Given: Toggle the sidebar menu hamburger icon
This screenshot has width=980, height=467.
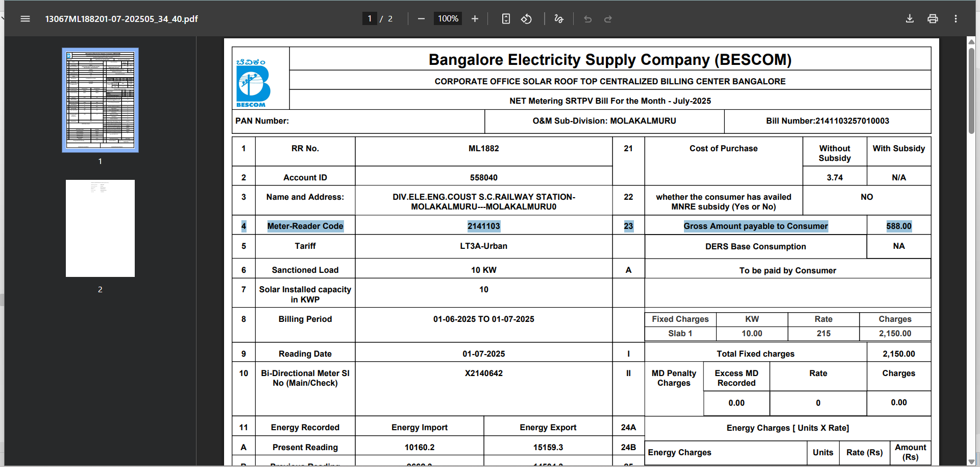Looking at the screenshot, I should pos(25,19).
